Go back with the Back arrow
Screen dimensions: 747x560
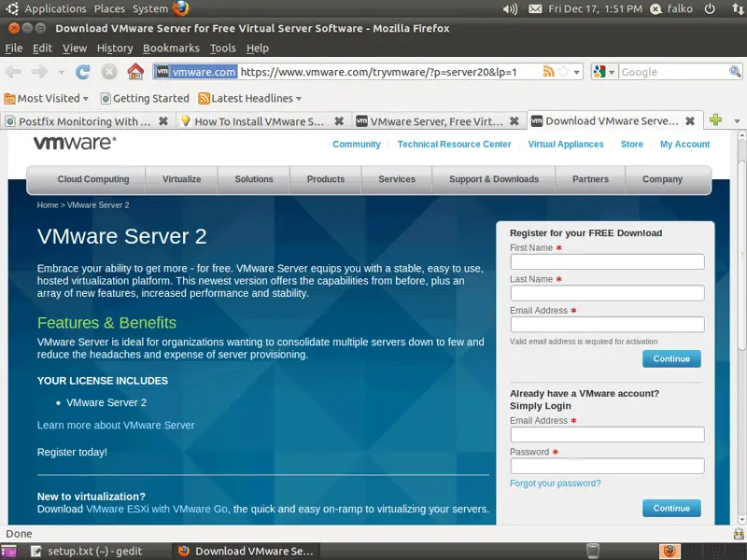(x=13, y=72)
